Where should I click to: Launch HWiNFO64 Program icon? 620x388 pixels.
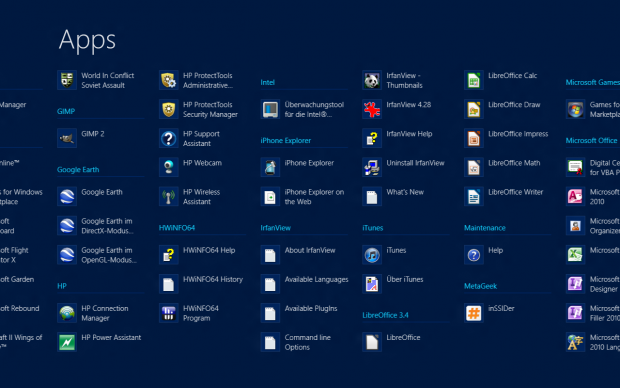pos(168,313)
